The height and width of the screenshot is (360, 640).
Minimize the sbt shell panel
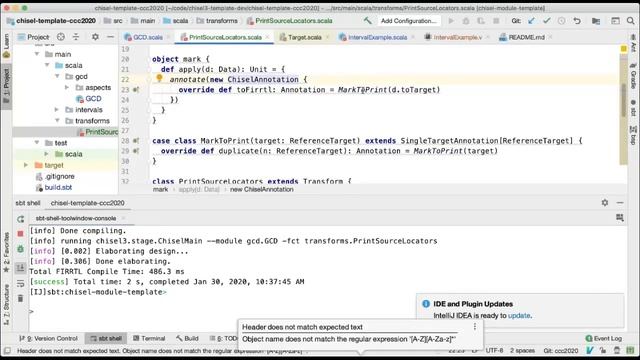coord(620,202)
